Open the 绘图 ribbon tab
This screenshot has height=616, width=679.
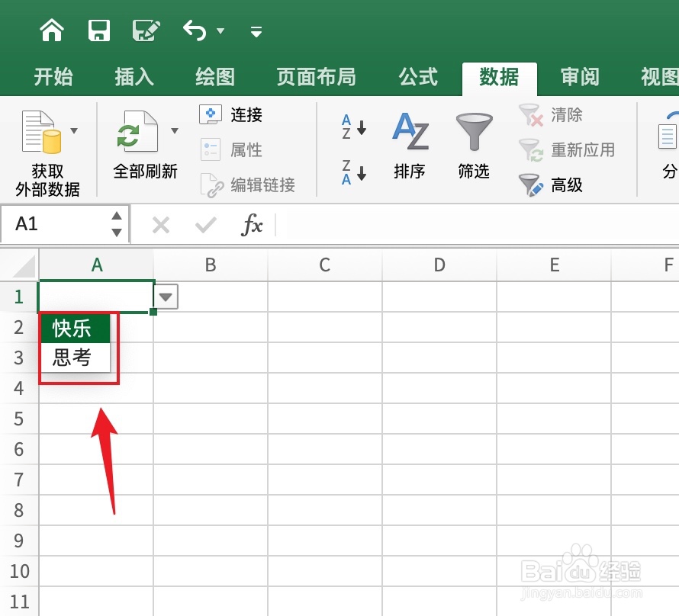click(215, 77)
